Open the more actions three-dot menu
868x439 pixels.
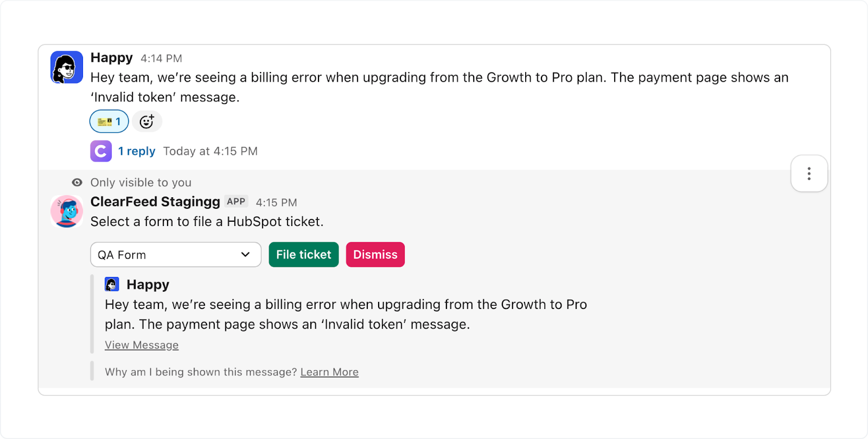coord(809,173)
